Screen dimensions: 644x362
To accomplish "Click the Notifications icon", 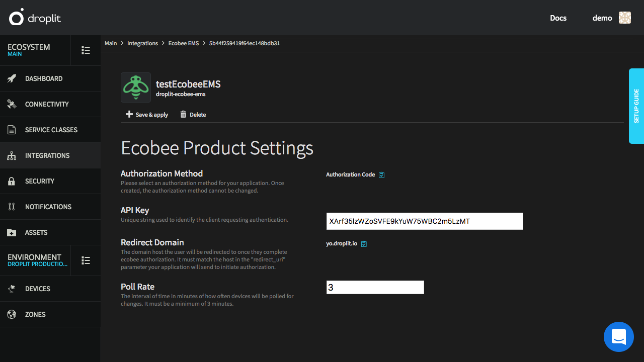I will 12,207.
